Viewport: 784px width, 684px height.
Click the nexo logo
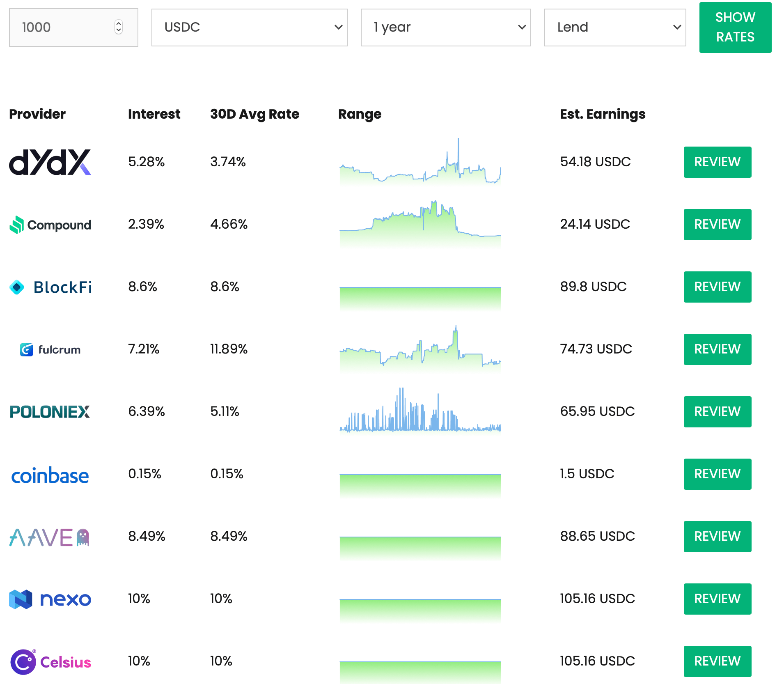point(50,599)
